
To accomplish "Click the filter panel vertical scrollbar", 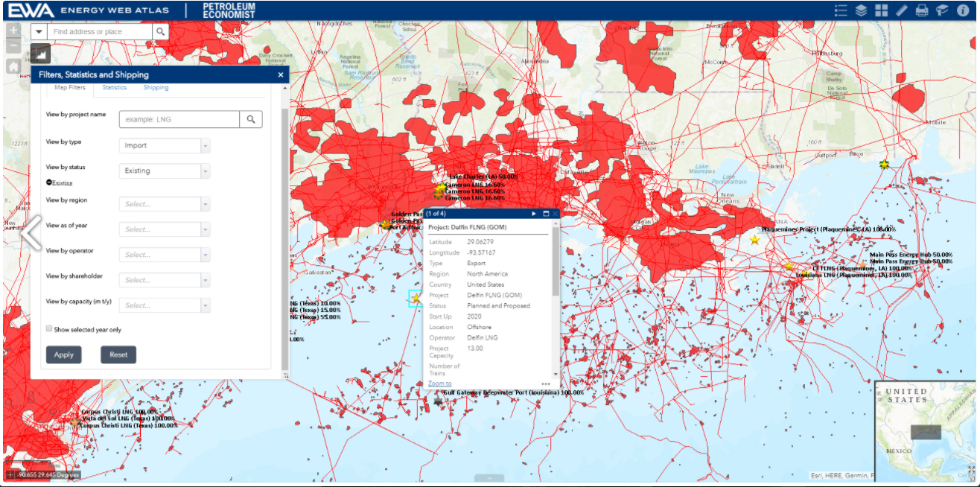I will (284, 223).
